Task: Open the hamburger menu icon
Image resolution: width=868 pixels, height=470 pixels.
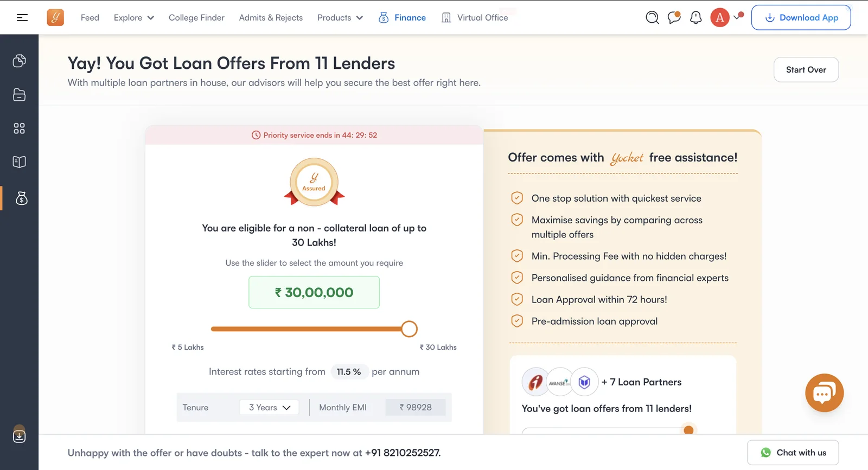Action: [x=22, y=18]
